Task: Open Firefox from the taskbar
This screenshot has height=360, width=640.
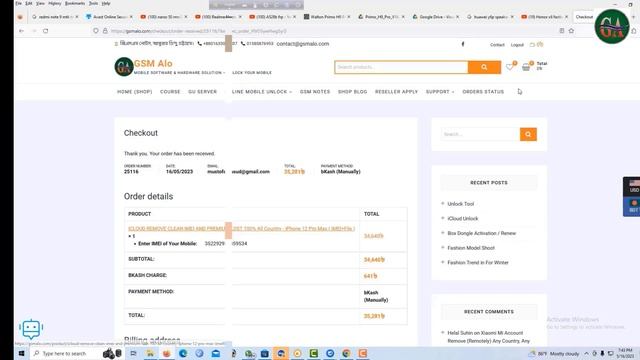Action: (167, 353)
